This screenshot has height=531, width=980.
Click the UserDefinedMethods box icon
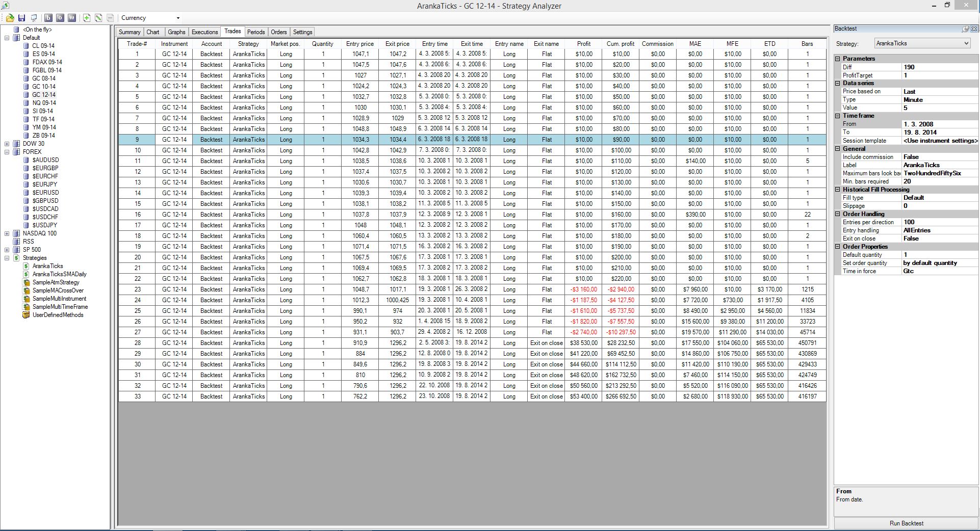click(26, 315)
